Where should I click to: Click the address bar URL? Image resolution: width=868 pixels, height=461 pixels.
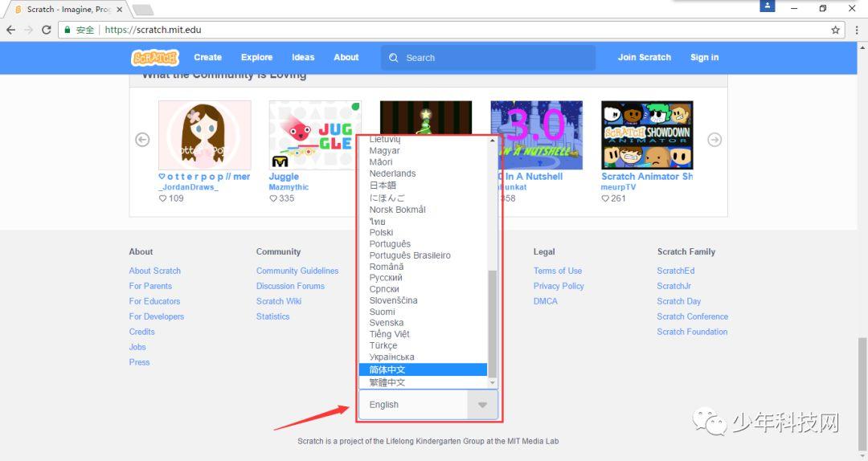pyautogui.click(x=153, y=30)
